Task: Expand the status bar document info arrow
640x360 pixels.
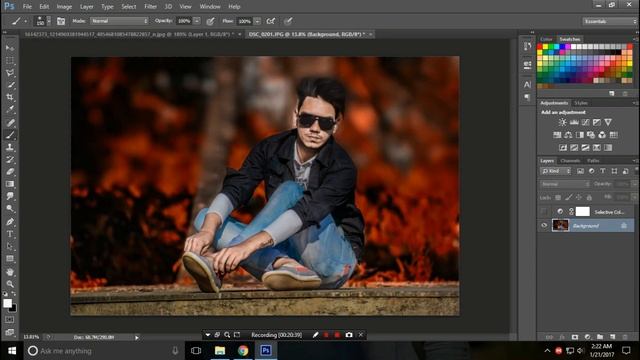Action: pyautogui.click(x=137, y=338)
